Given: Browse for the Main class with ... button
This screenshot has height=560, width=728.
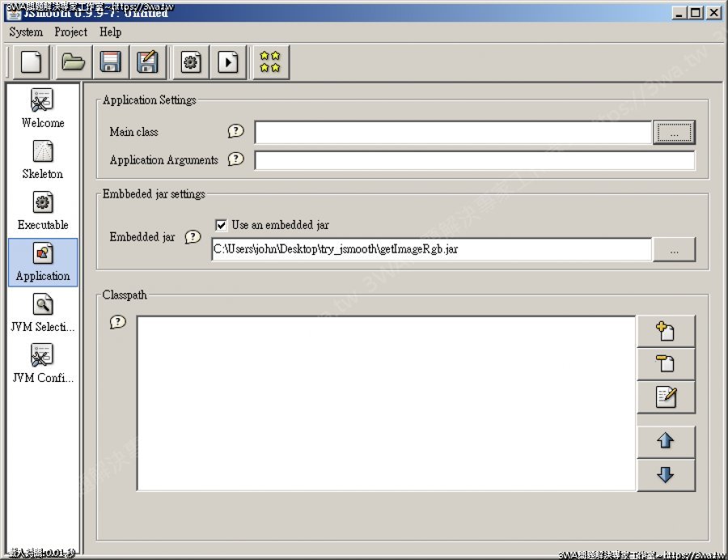Looking at the screenshot, I should coord(673,133).
